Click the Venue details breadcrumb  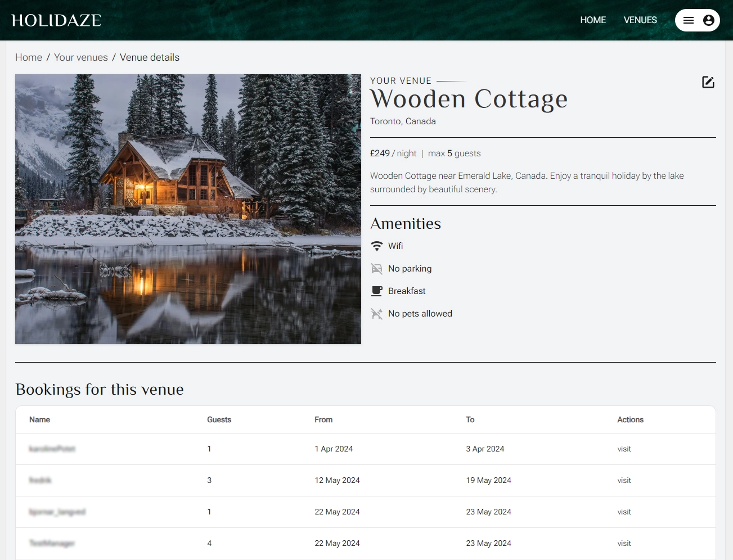tap(150, 57)
